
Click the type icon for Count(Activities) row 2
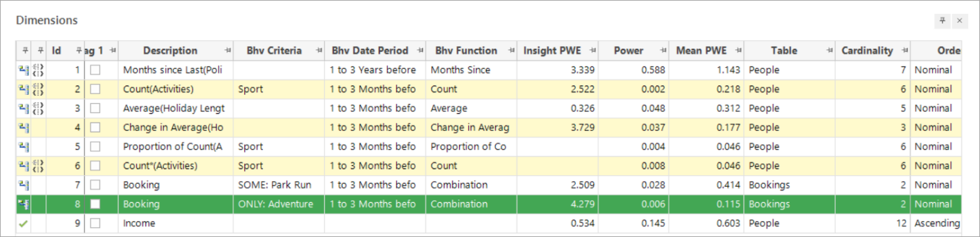tap(24, 89)
